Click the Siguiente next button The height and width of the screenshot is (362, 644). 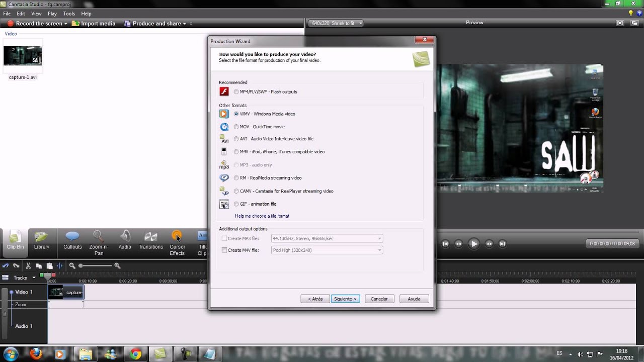pyautogui.click(x=345, y=299)
